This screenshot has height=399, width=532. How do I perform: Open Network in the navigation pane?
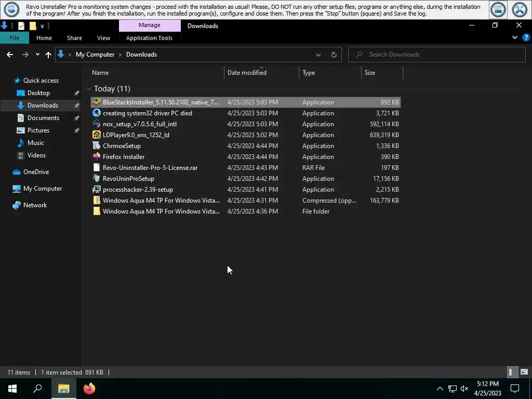point(35,205)
